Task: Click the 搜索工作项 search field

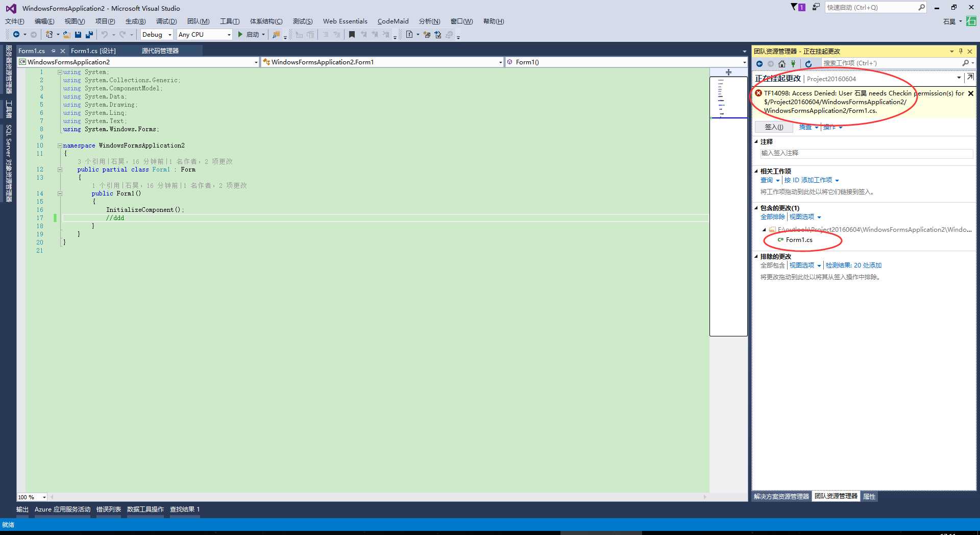Action: coord(891,63)
